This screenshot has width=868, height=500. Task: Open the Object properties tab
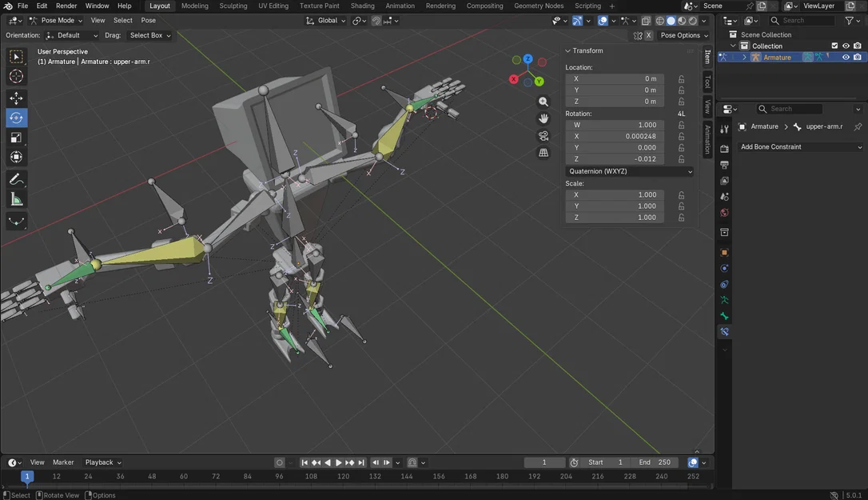(725, 252)
